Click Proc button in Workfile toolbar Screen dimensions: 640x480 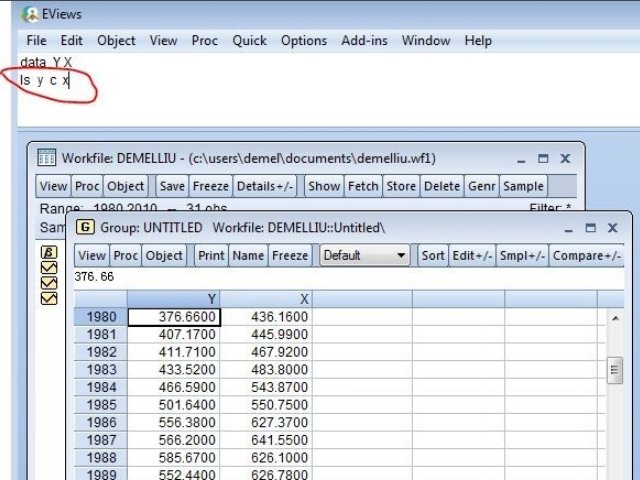click(x=87, y=186)
